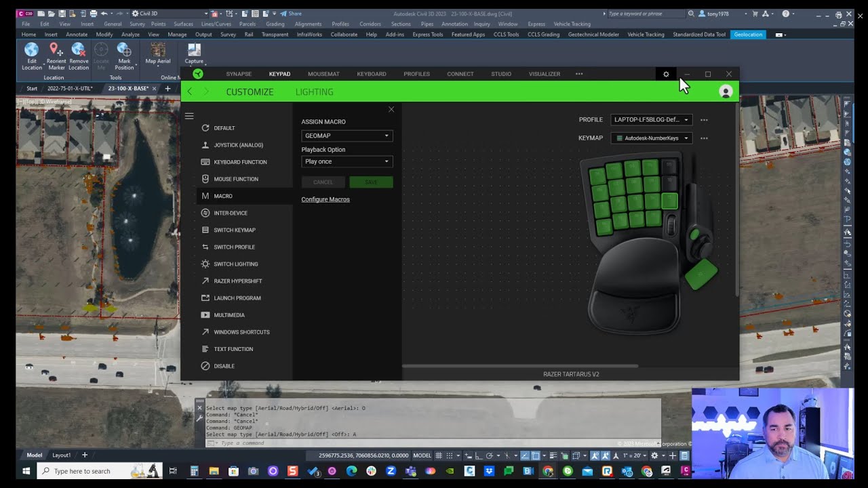The image size is (868, 488).
Task: Click Type a keyword or phrase search box
Action: pos(646,14)
